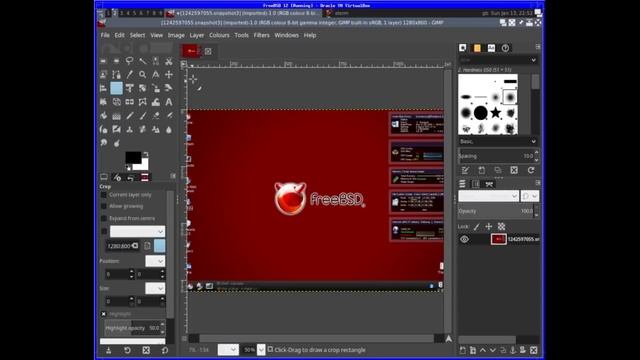Open the File menu
The height and width of the screenshot is (360, 640).
tap(105, 36)
